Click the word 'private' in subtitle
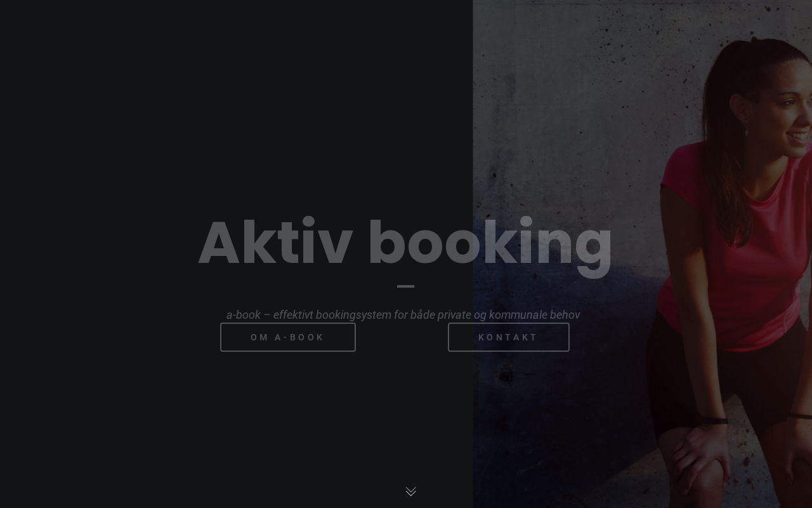This screenshot has width=812, height=508. click(x=454, y=314)
